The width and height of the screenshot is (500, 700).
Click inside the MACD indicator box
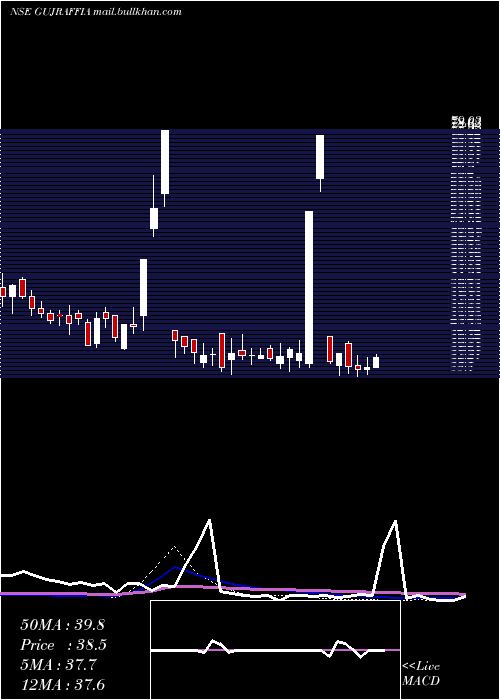(x=275, y=650)
